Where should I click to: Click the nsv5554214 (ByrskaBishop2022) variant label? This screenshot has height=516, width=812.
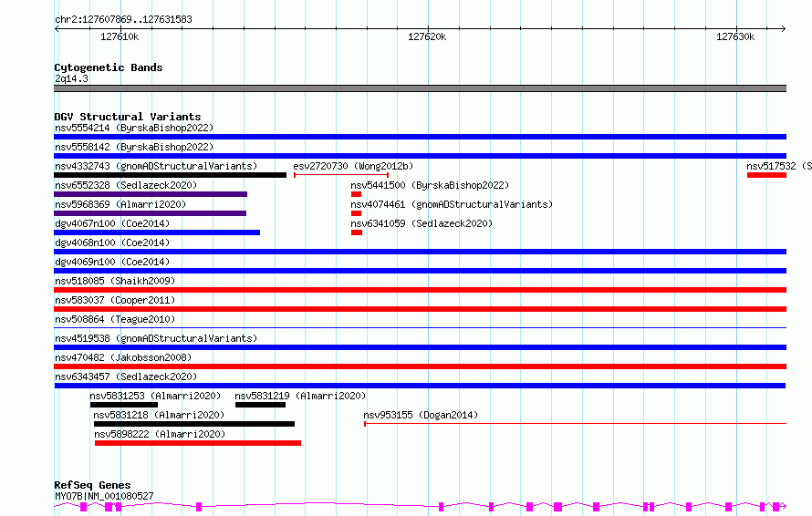click(134, 128)
